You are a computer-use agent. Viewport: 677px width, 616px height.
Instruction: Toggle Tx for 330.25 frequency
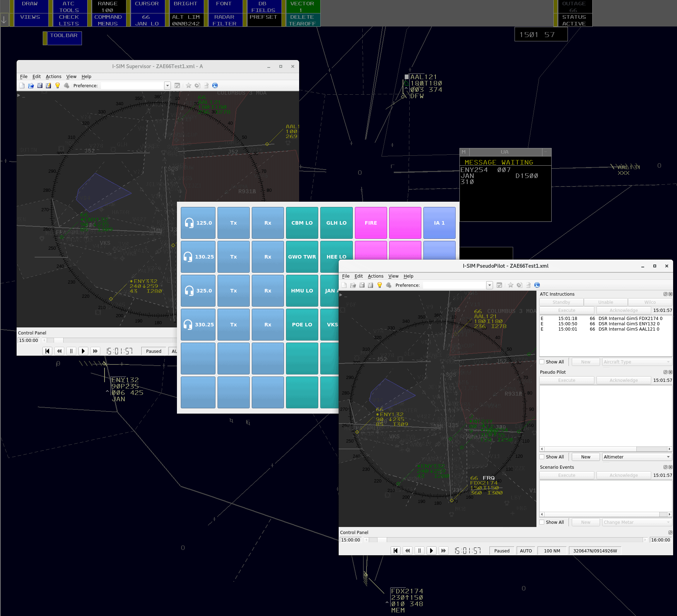[233, 325]
